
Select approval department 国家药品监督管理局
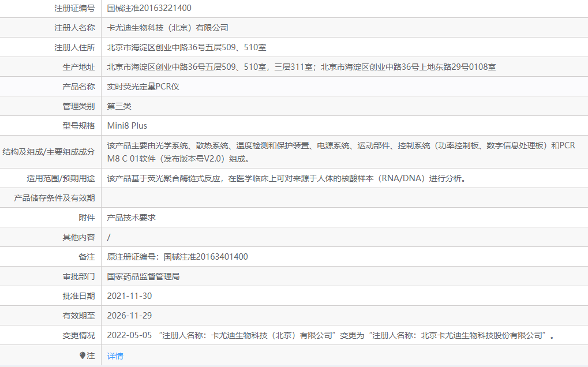(x=143, y=276)
